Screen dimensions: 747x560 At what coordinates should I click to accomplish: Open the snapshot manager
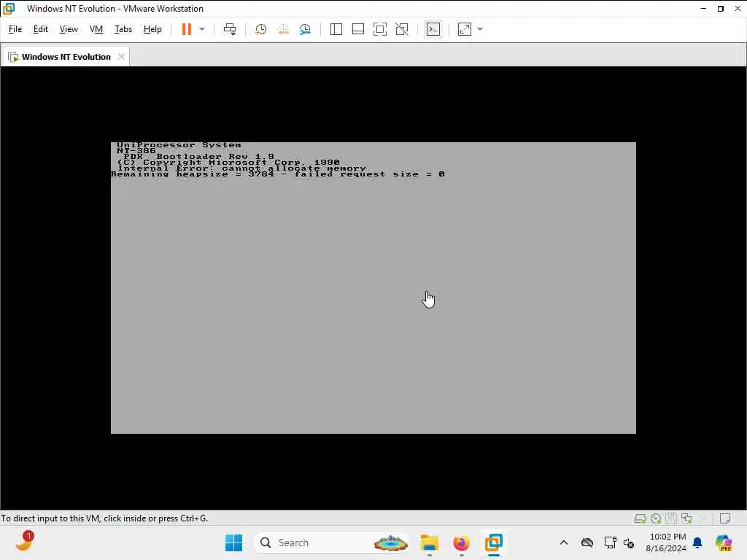305,29
